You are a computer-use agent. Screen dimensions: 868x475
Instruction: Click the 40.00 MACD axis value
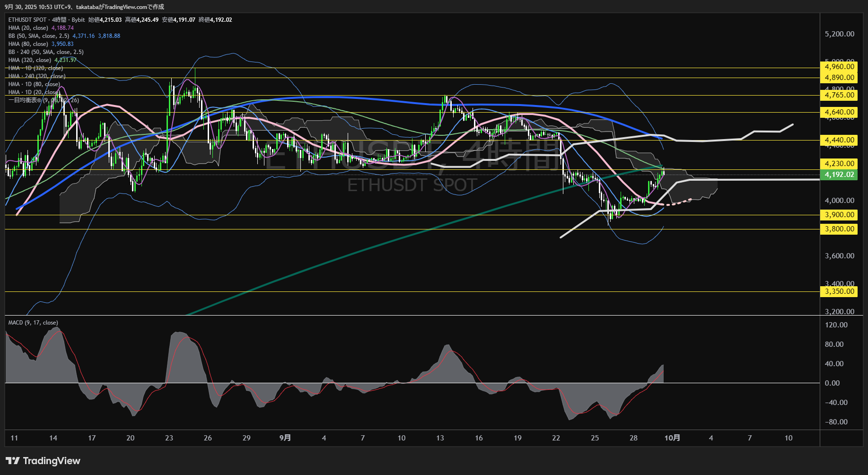click(x=834, y=364)
